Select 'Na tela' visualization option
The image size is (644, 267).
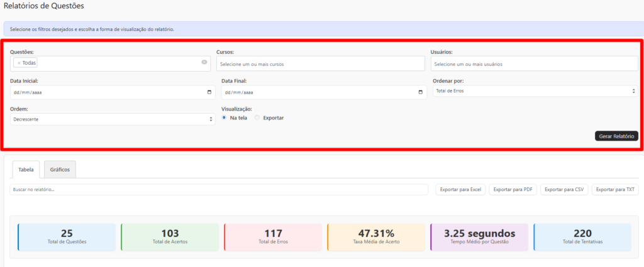coord(225,117)
